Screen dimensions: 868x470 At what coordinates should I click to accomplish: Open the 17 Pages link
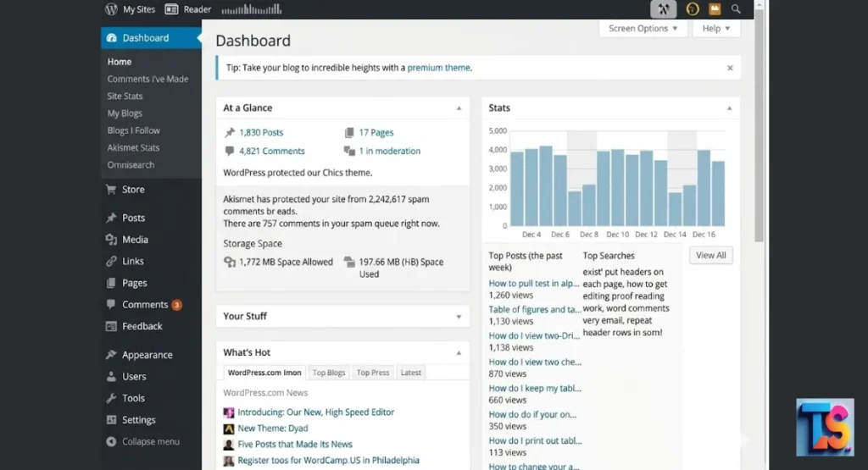pyautogui.click(x=376, y=133)
